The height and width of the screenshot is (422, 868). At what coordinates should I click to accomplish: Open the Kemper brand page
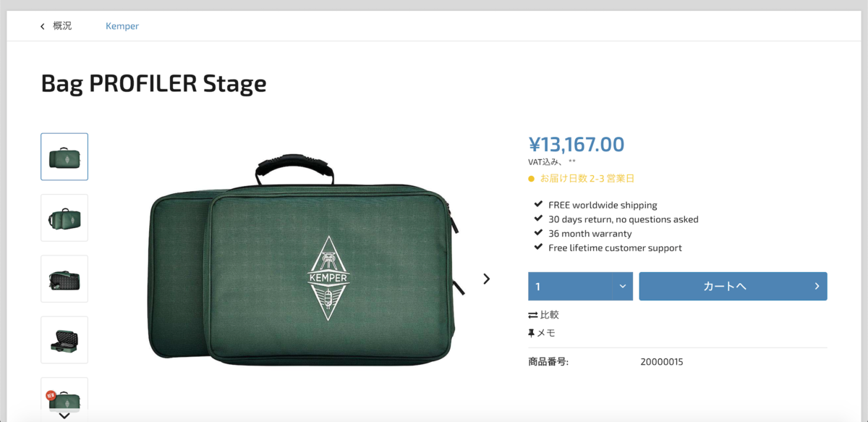[x=122, y=26]
